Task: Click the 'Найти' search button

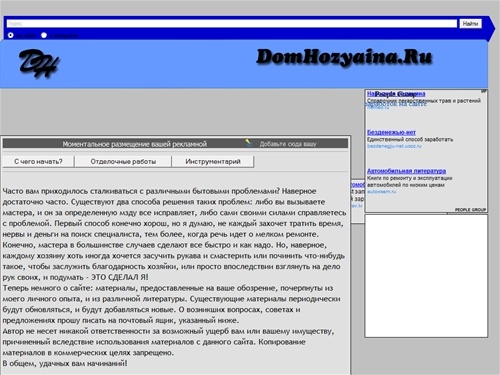Action: click(470, 24)
